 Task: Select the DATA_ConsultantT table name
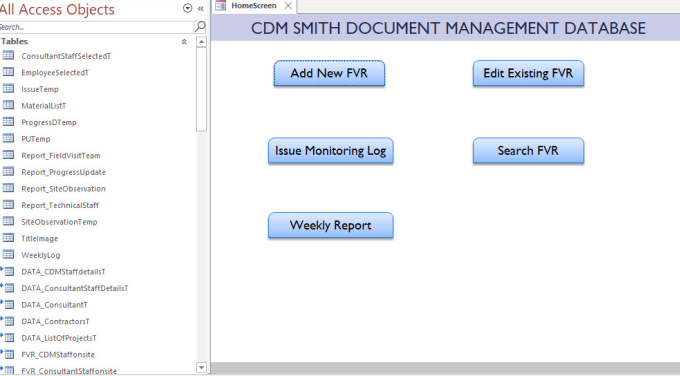point(54,305)
